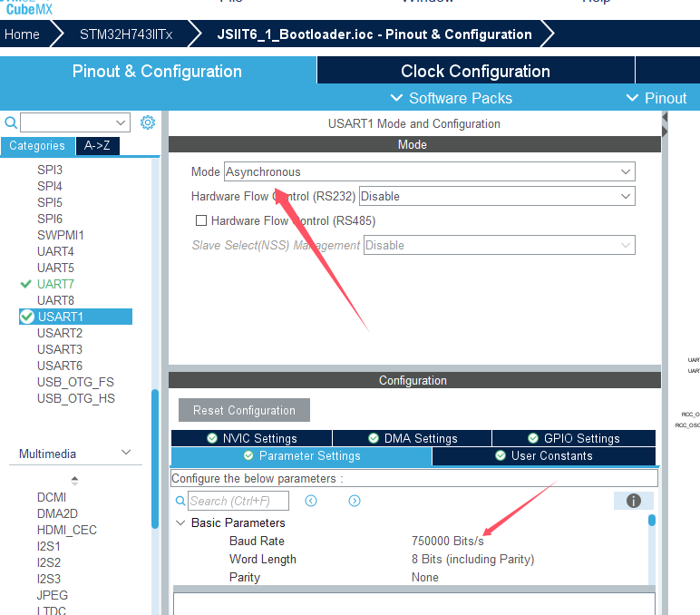Select USART3 peripheral

[60, 349]
